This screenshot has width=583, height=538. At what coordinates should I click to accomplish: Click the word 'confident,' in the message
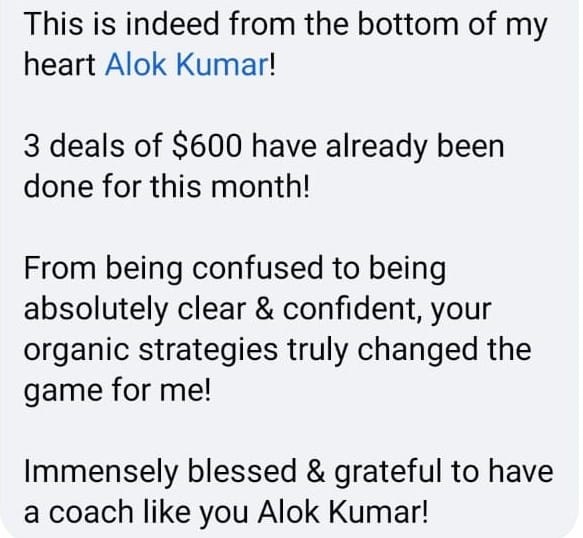click(x=352, y=309)
